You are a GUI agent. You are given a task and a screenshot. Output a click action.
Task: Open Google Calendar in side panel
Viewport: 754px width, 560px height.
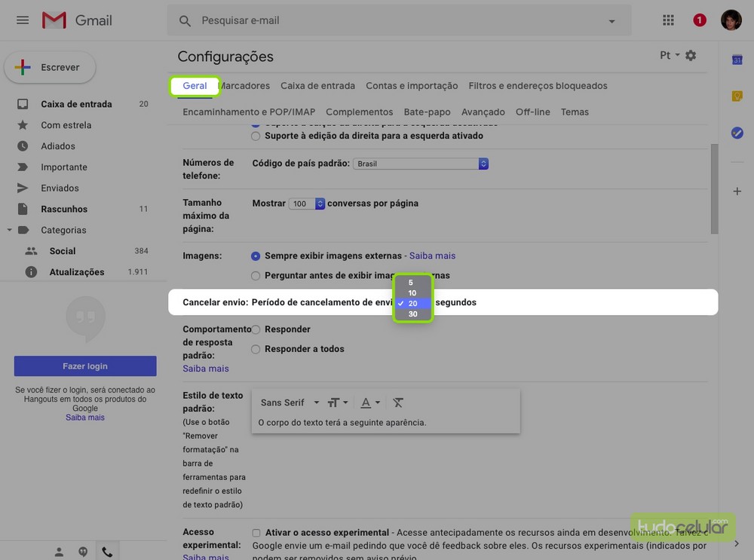point(737,60)
